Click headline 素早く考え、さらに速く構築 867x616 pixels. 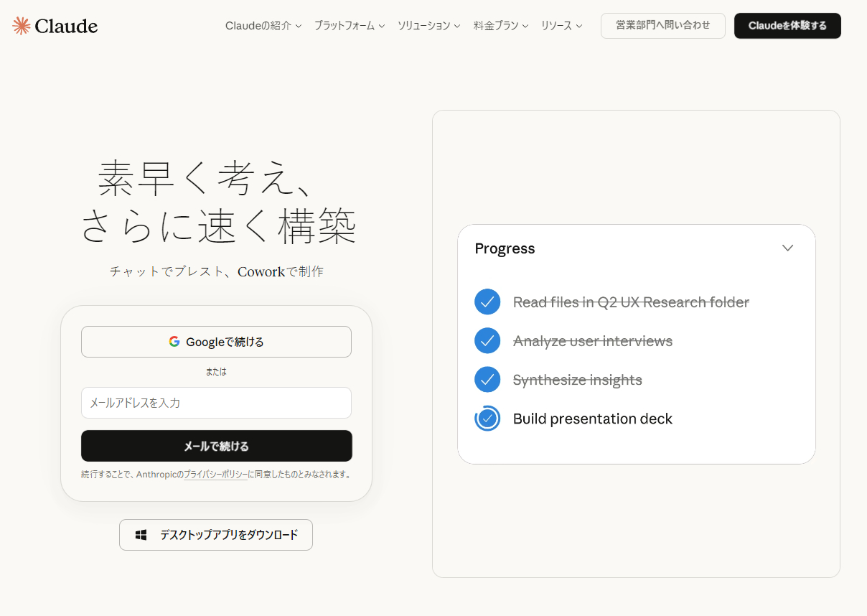coord(218,201)
